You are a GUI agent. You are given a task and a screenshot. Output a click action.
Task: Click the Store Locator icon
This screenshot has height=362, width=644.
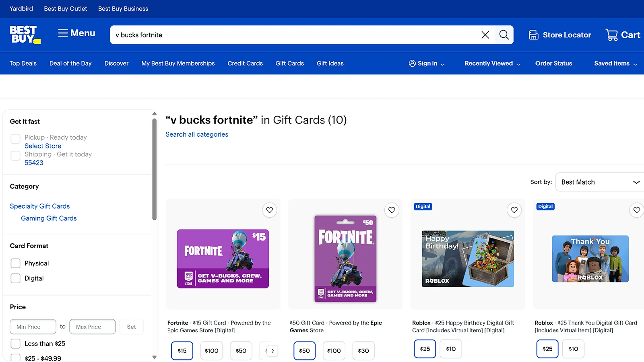click(534, 35)
